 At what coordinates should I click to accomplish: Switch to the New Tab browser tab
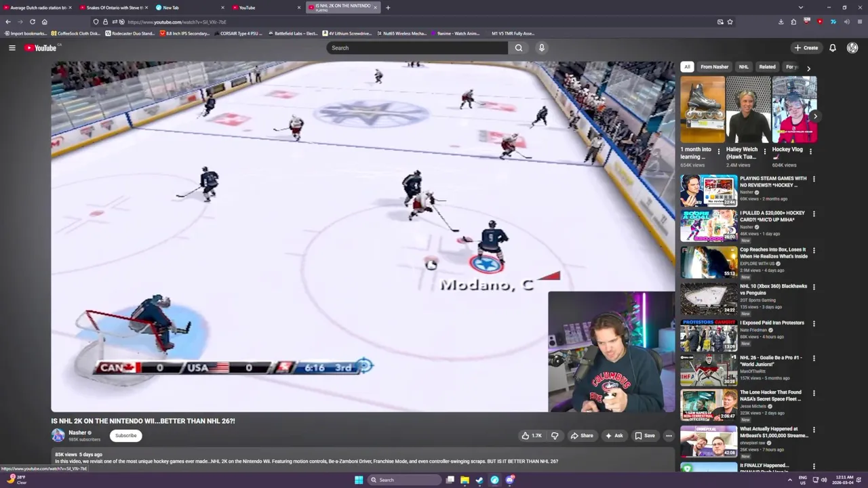point(190,7)
